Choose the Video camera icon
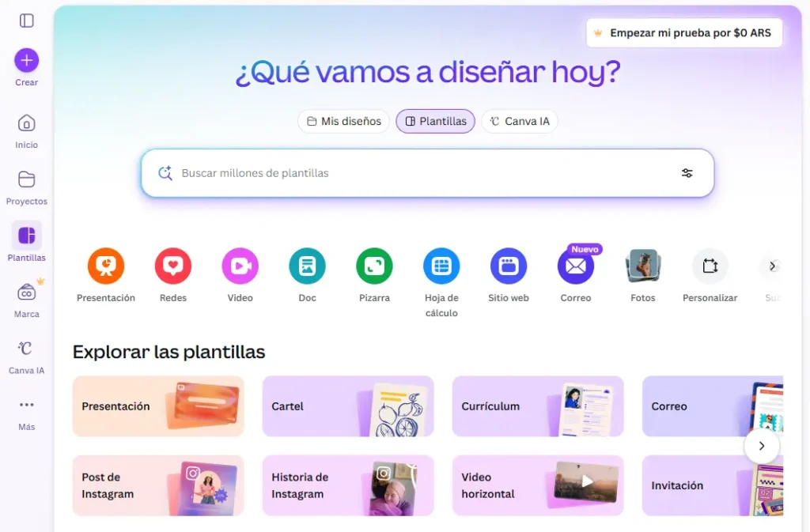Viewport: 810px width, 532px height. (x=240, y=266)
